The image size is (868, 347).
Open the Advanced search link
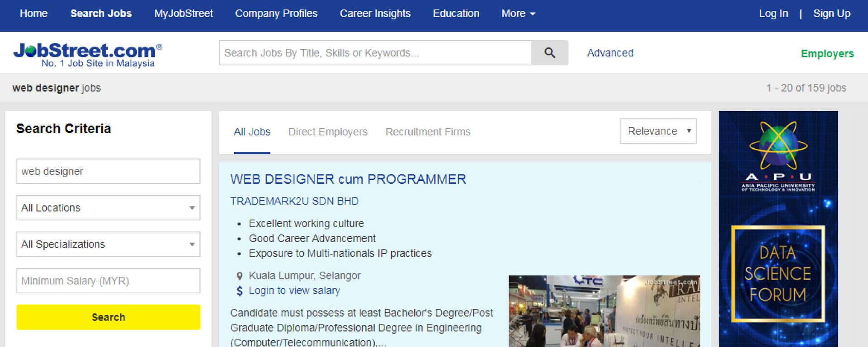pyautogui.click(x=610, y=53)
